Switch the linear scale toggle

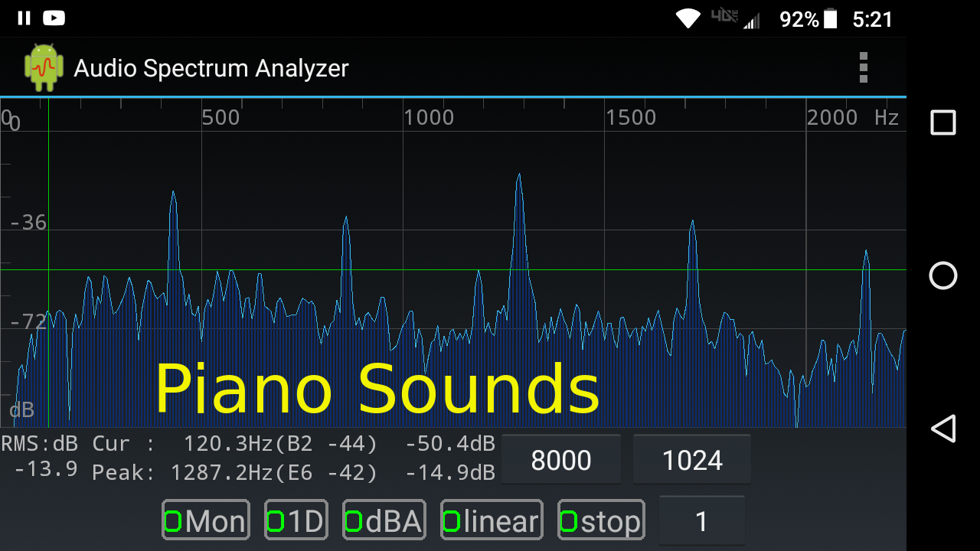tap(491, 519)
